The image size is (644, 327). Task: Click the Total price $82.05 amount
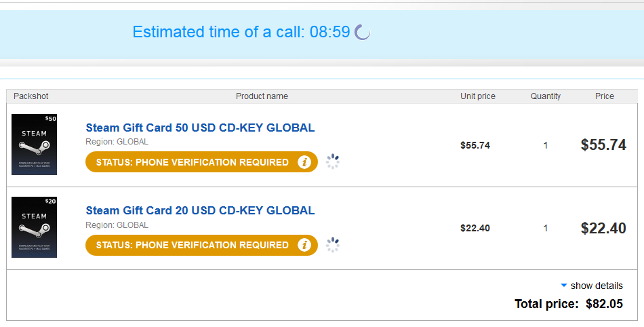coord(604,304)
